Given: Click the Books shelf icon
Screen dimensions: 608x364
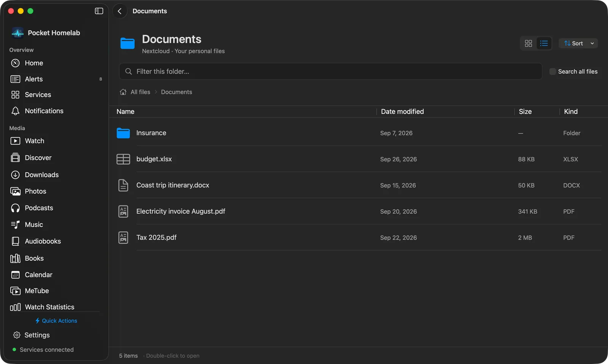Looking at the screenshot, I should 15,258.
